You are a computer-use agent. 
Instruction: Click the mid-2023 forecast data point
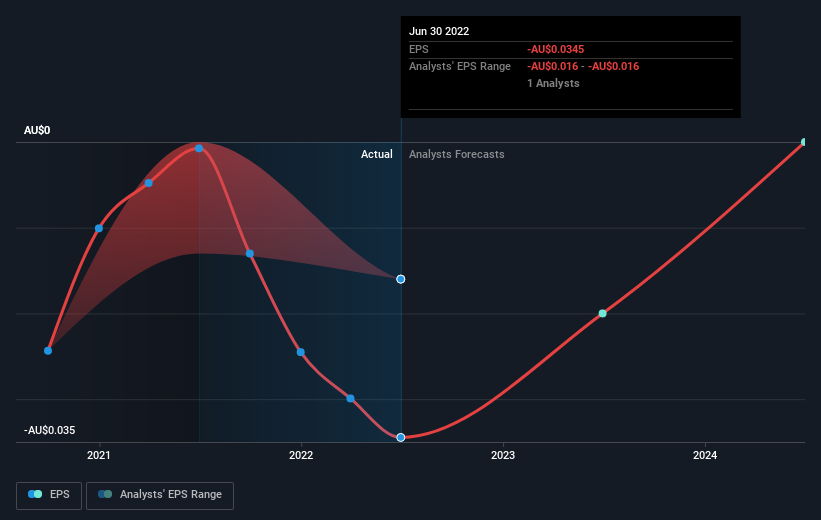point(603,314)
